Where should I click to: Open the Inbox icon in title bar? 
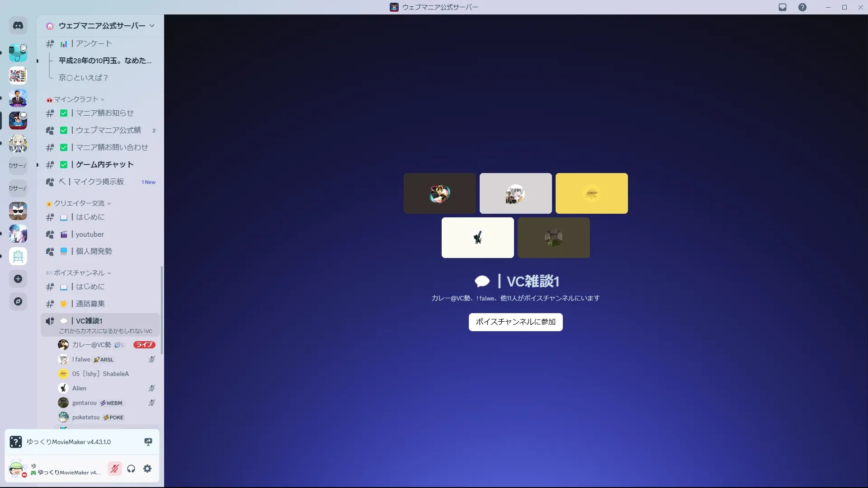click(x=783, y=7)
